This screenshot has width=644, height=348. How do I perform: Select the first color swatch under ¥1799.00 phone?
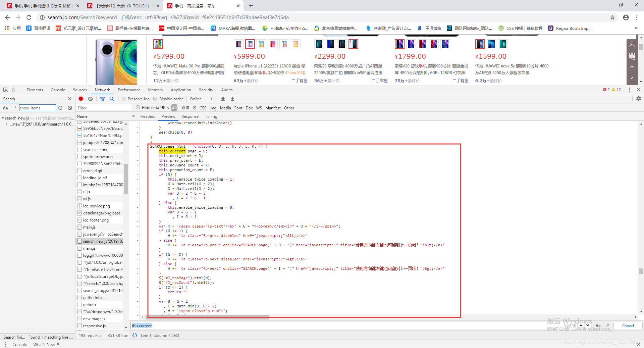point(400,44)
